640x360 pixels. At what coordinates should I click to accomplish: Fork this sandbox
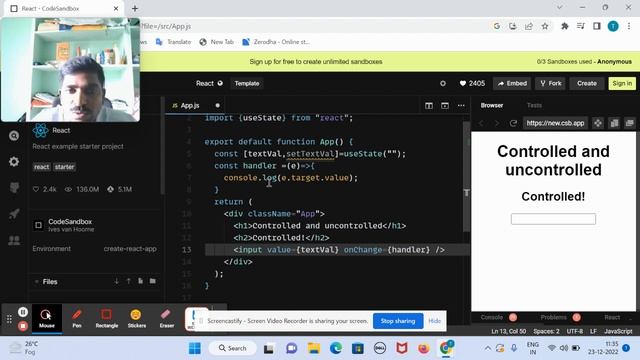(550, 83)
